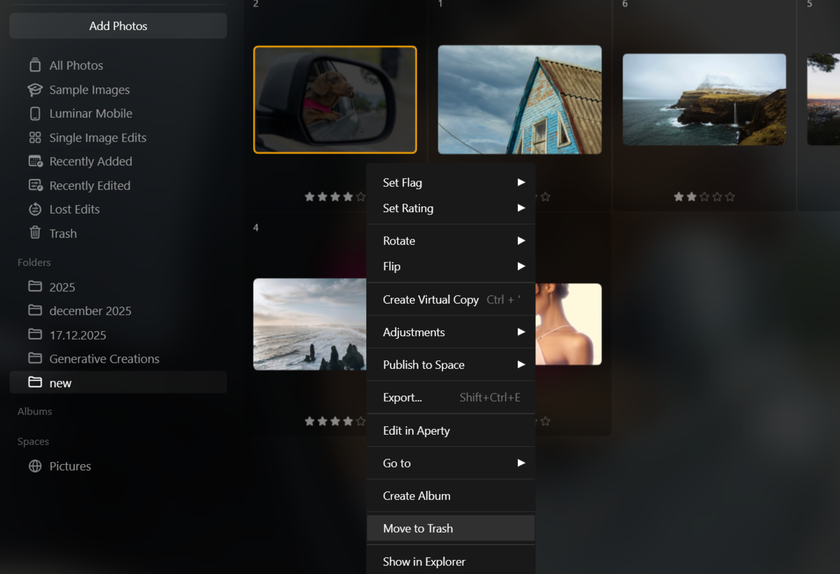Click the Single Image Edits grid icon
Screen dimensions: 840x574
coord(35,138)
